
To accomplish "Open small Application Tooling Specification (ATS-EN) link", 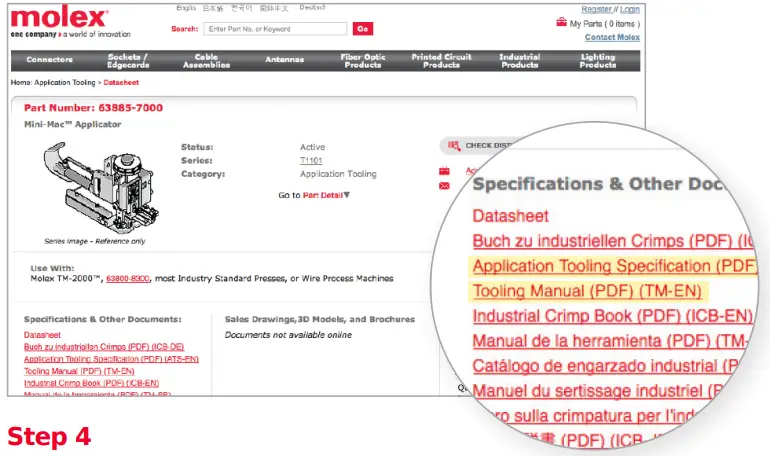I will [111, 359].
